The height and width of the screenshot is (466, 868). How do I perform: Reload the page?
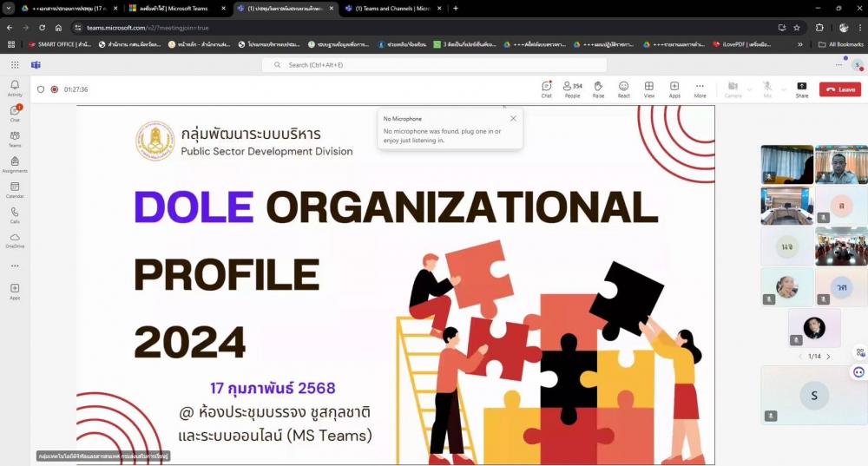tap(42, 28)
